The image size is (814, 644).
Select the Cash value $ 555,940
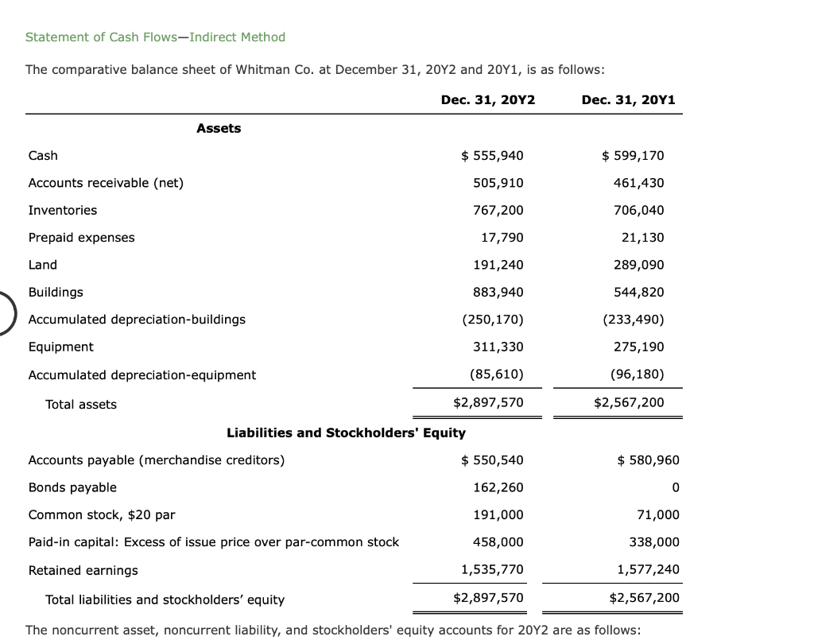point(492,156)
